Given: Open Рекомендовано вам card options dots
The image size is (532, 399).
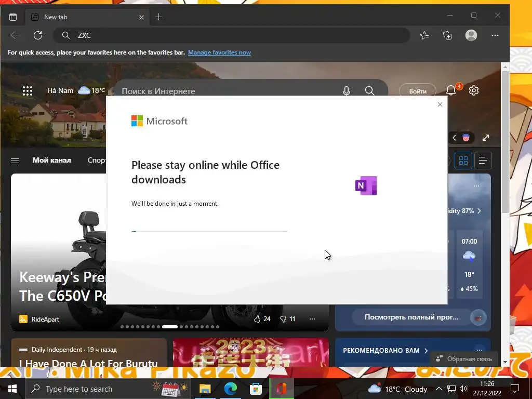Looking at the screenshot, I should point(480,350).
